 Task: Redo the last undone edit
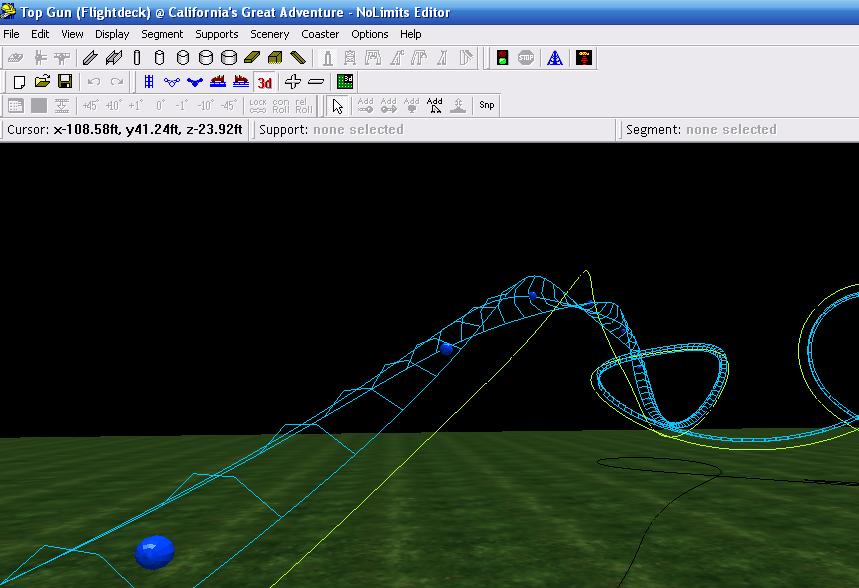[117, 82]
